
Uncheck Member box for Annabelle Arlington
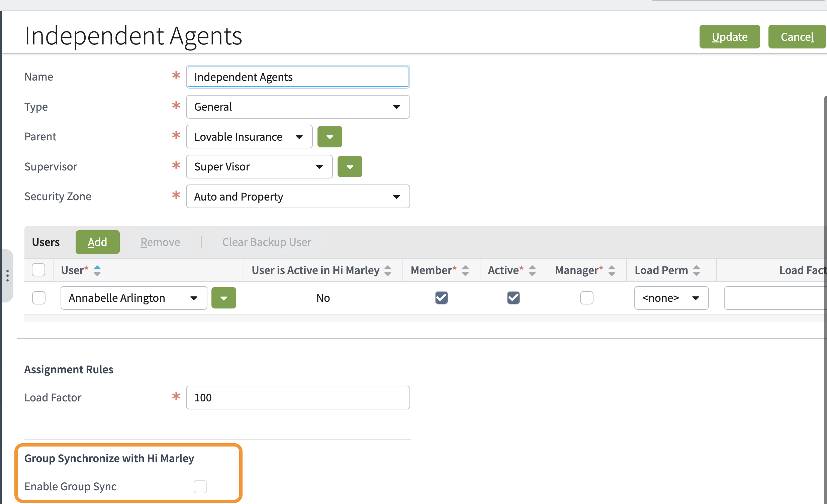click(x=441, y=298)
